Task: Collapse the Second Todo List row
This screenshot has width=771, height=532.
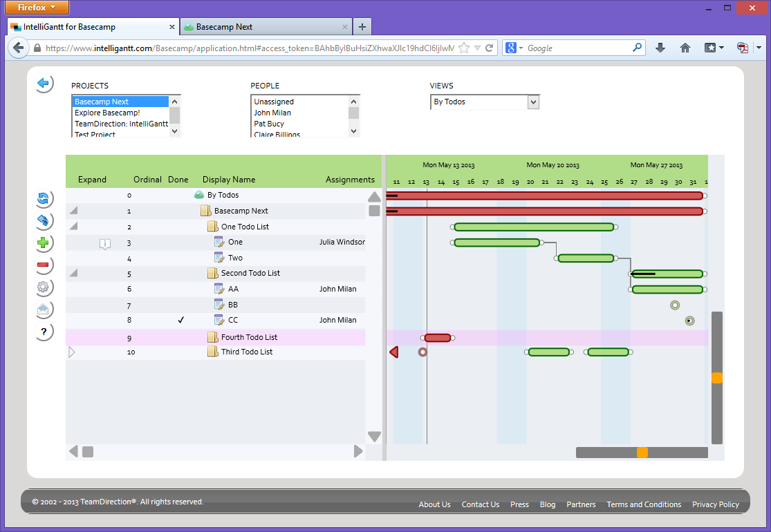Action: (73, 273)
